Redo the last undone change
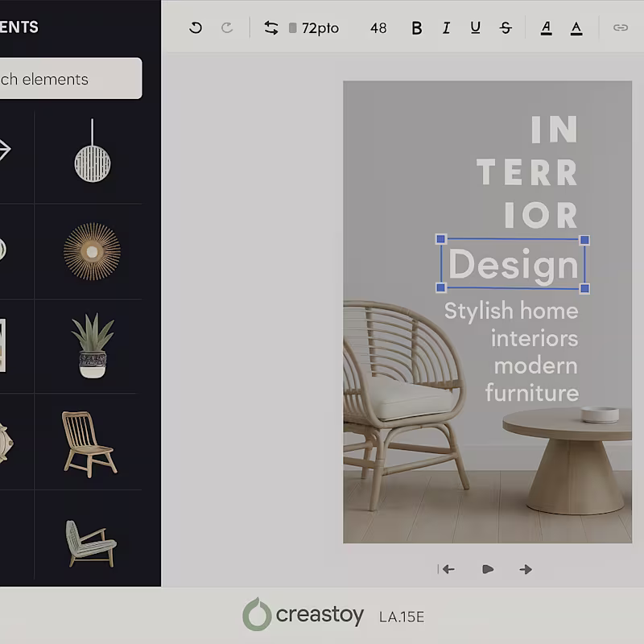 pyautogui.click(x=226, y=27)
